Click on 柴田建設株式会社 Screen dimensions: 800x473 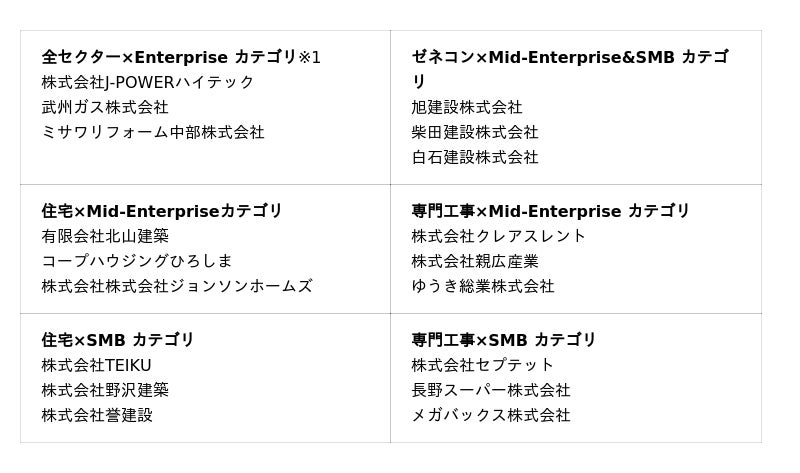click(474, 132)
